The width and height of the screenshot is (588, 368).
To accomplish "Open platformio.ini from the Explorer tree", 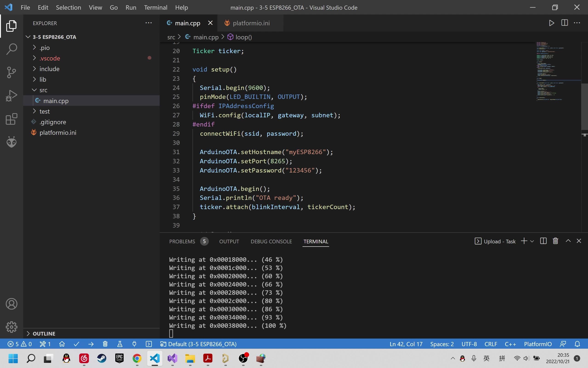I will [x=91, y=132].
